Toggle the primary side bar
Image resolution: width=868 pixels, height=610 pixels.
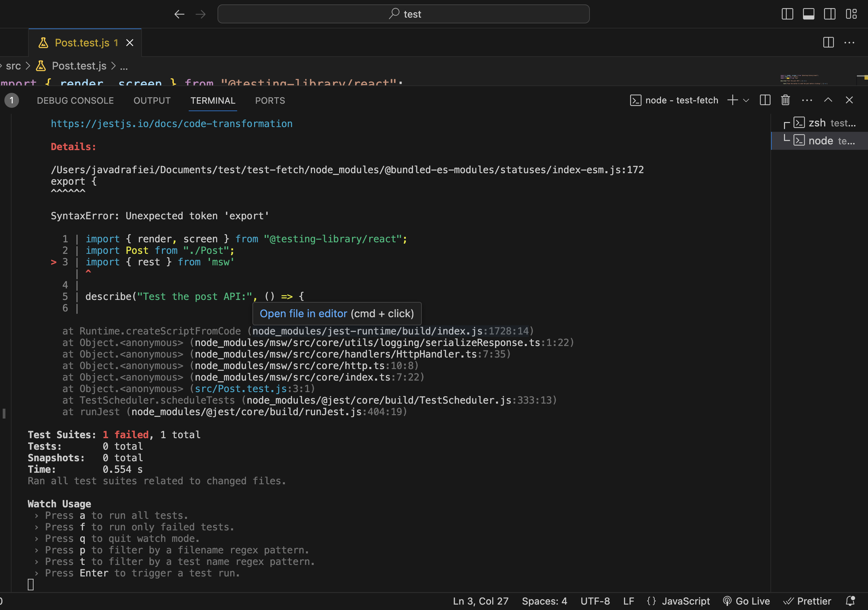coord(787,14)
